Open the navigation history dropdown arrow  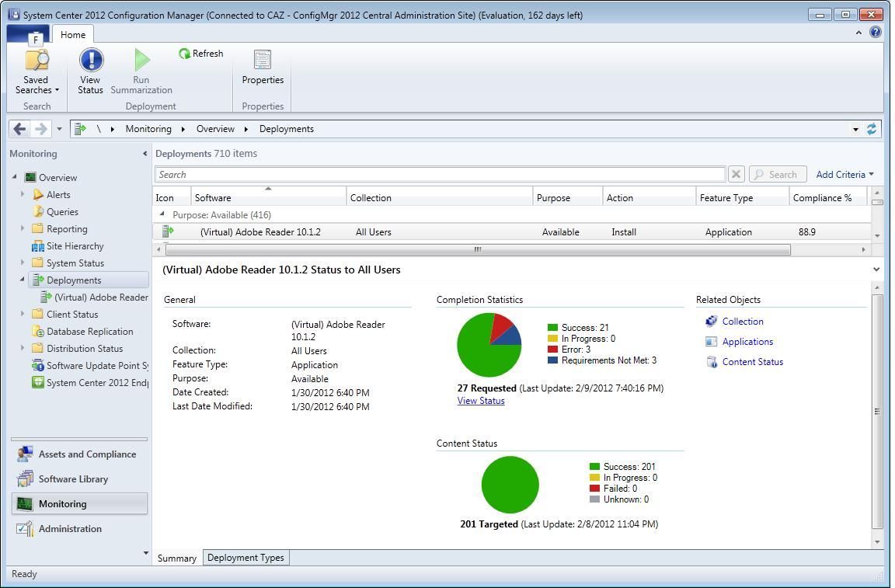[59, 129]
